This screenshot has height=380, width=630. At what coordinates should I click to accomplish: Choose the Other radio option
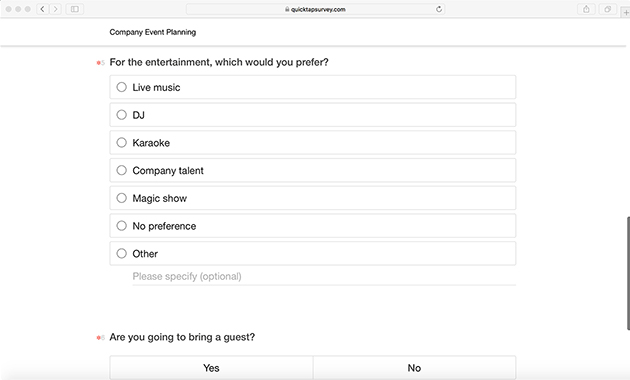(313, 253)
